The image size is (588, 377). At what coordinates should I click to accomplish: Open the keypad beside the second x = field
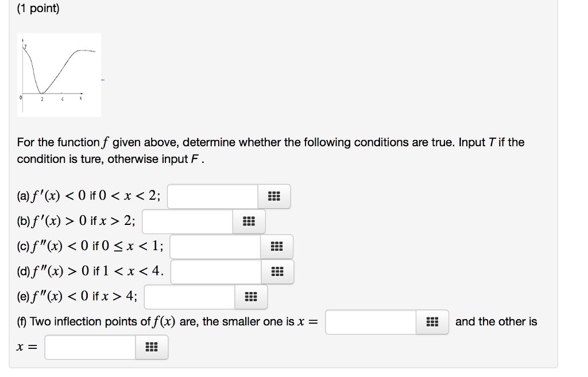pyautogui.click(x=151, y=347)
